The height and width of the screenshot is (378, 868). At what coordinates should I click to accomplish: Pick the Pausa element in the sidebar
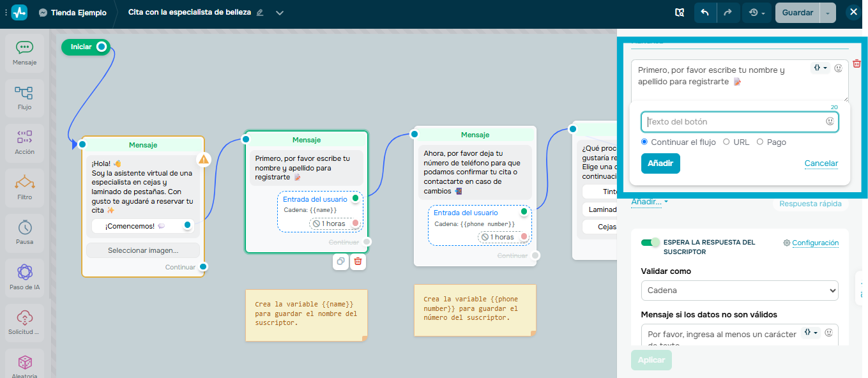(25, 233)
